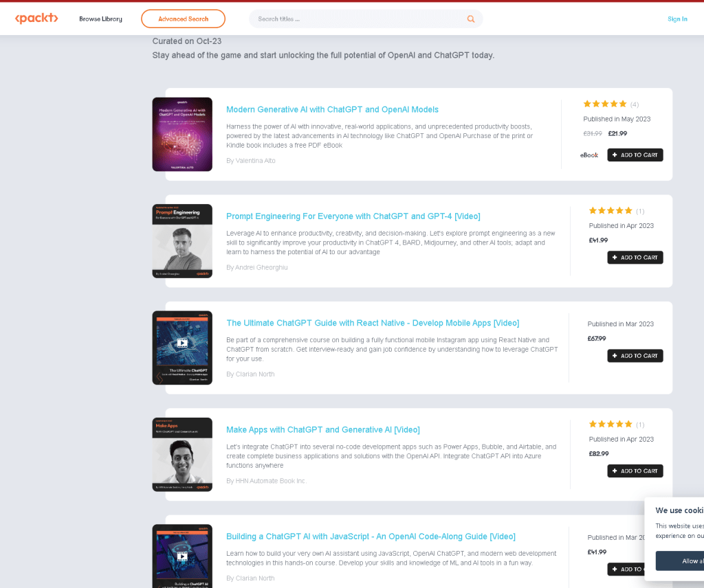The height and width of the screenshot is (588, 704).
Task: Open Advanced Search
Action: coord(183,19)
